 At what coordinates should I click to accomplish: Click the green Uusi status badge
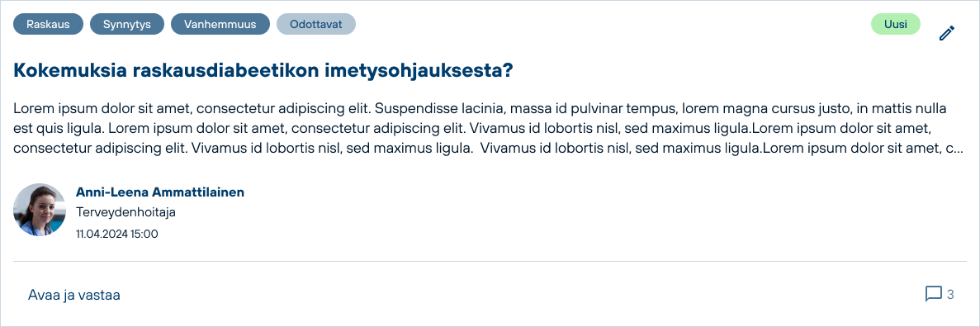(896, 25)
